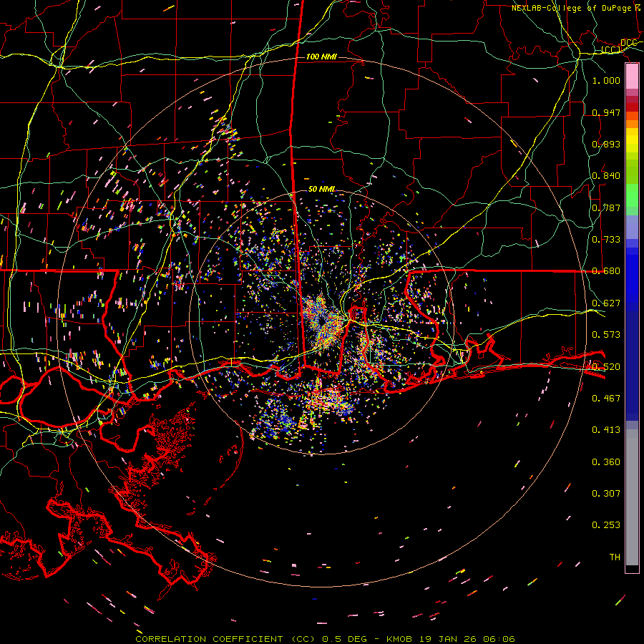Viewport: 644px width, 644px height.
Task: Select the 0.467 legend value
Action: click(x=606, y=399)
